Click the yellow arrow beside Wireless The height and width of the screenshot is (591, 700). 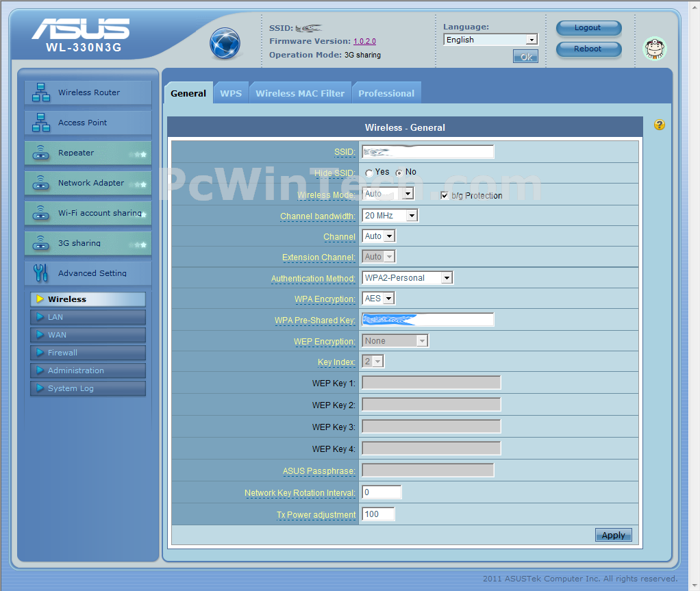pos(40,299)
